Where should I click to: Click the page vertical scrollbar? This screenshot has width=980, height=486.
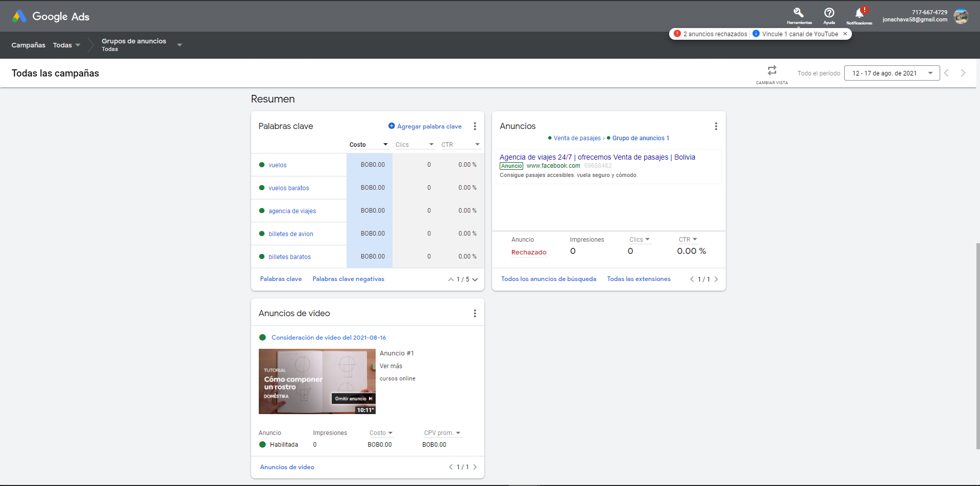tap(977, 346)
